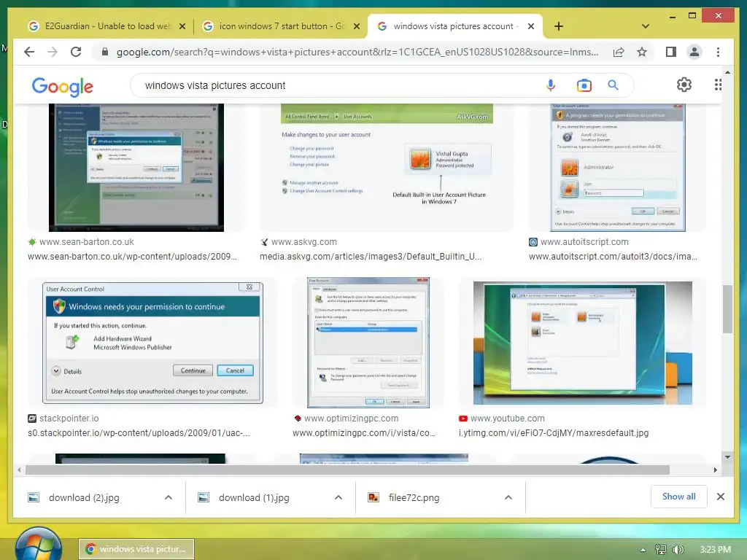Open the User Account Control dialog thumbnail

[x=152, y=343]
